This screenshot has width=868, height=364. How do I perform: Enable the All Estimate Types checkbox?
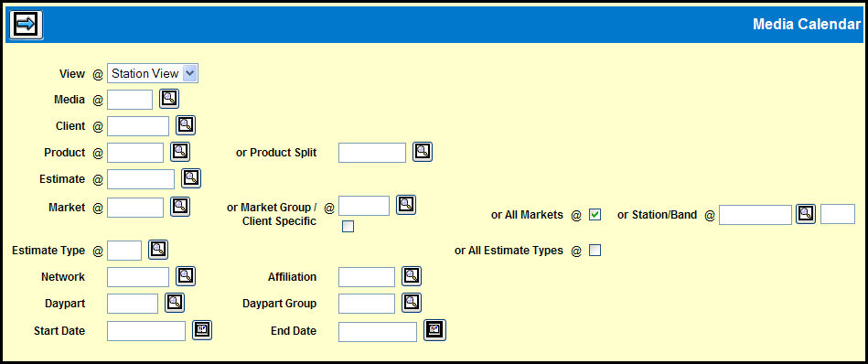pos(595,250)
